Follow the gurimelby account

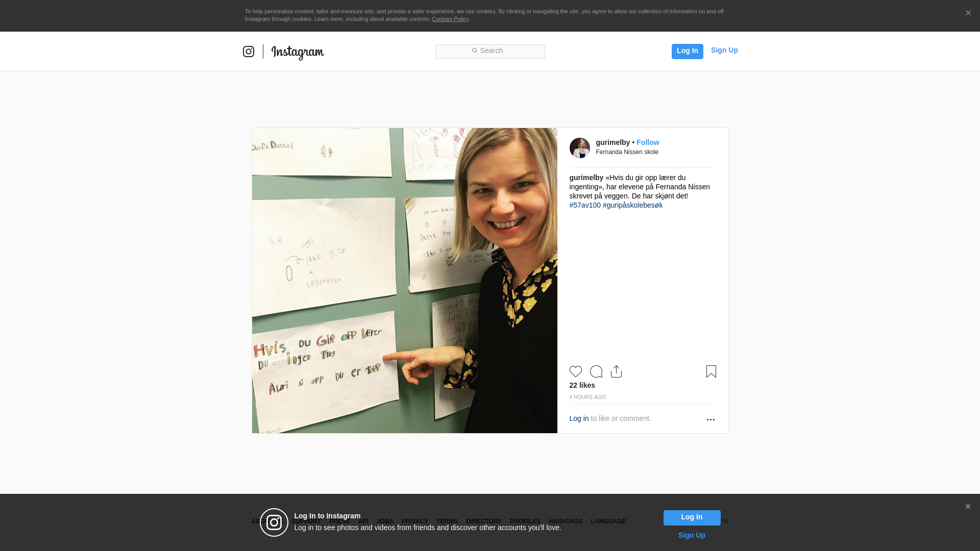click(648, 142)
